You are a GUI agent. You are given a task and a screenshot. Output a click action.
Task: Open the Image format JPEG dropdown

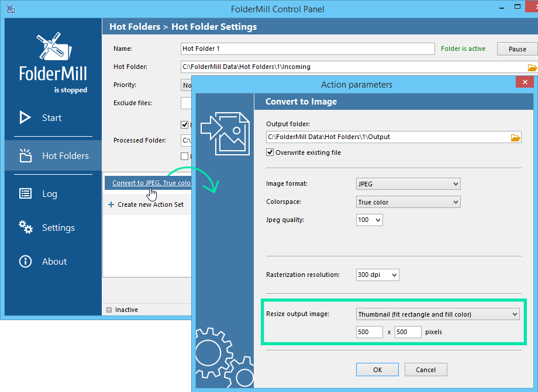coord(408,183)
